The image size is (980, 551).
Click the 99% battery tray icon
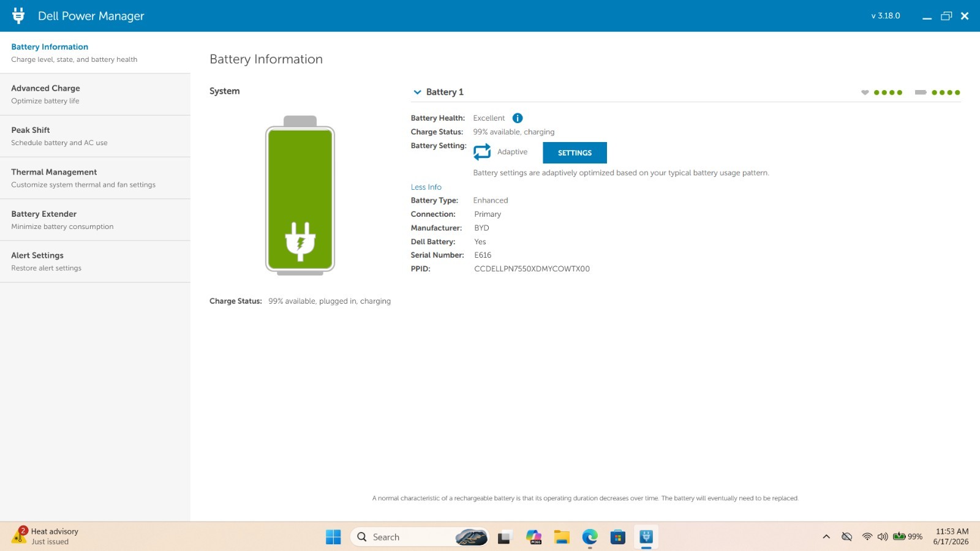pos(908,537)
